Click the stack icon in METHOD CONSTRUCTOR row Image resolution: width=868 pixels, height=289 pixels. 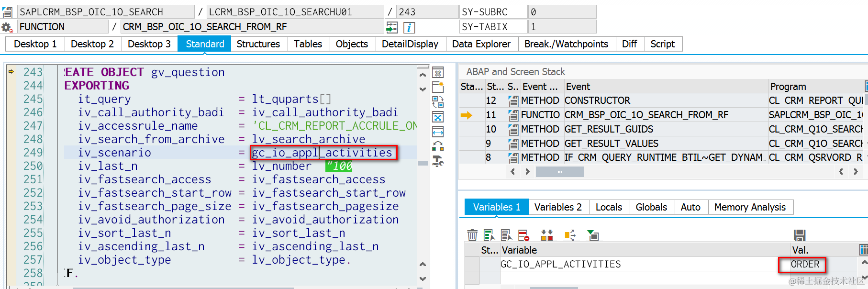point(513,101)
